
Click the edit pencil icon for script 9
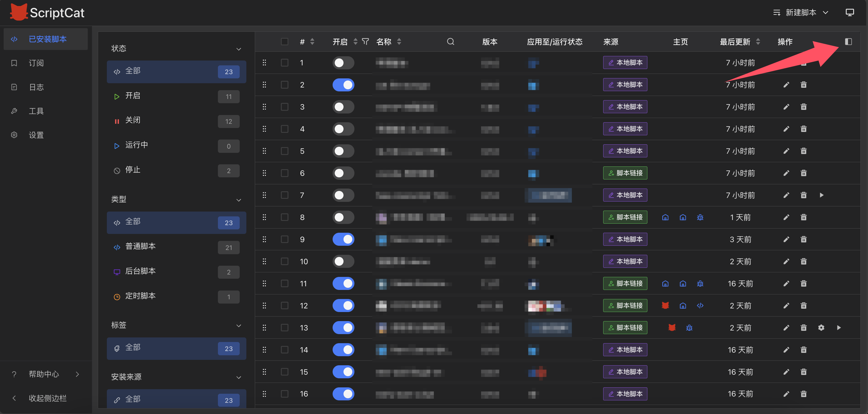click(786, 239)
